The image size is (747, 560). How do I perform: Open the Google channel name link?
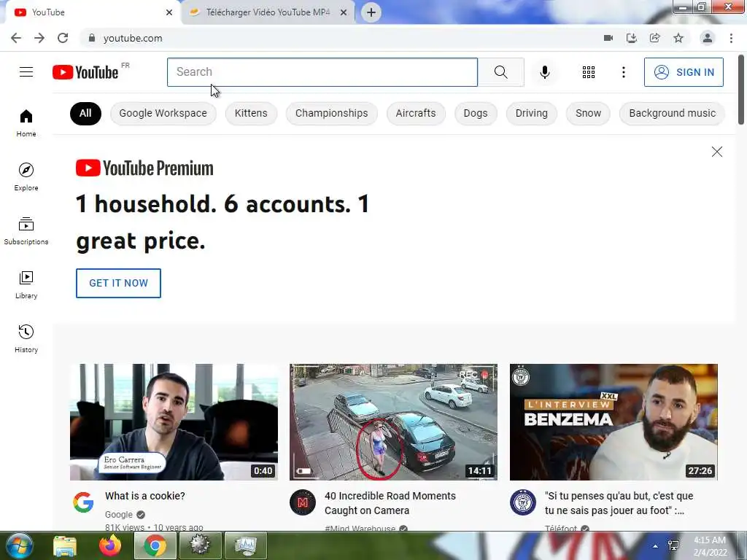pyautogui.click(x=119, y=514)
